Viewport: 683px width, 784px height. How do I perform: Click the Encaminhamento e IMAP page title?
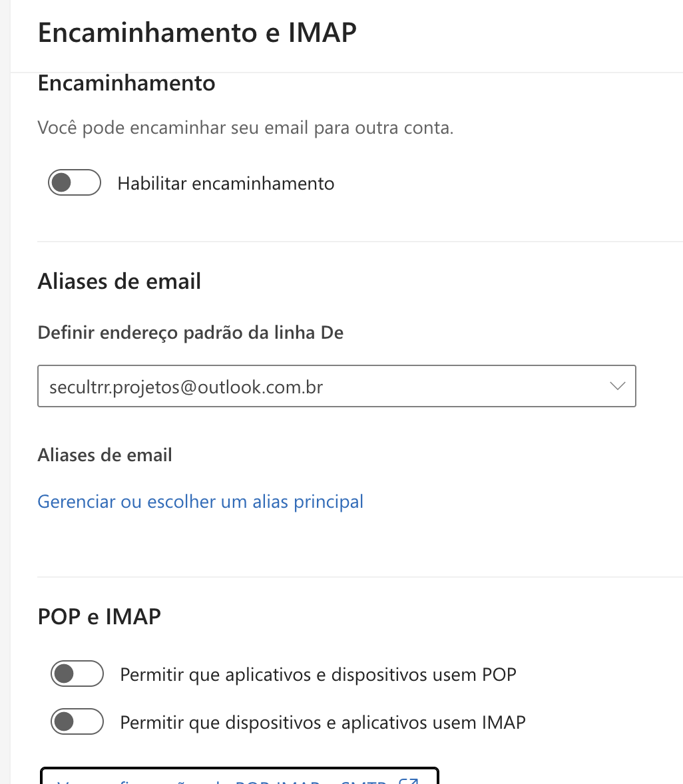click(x=197, y=33)
